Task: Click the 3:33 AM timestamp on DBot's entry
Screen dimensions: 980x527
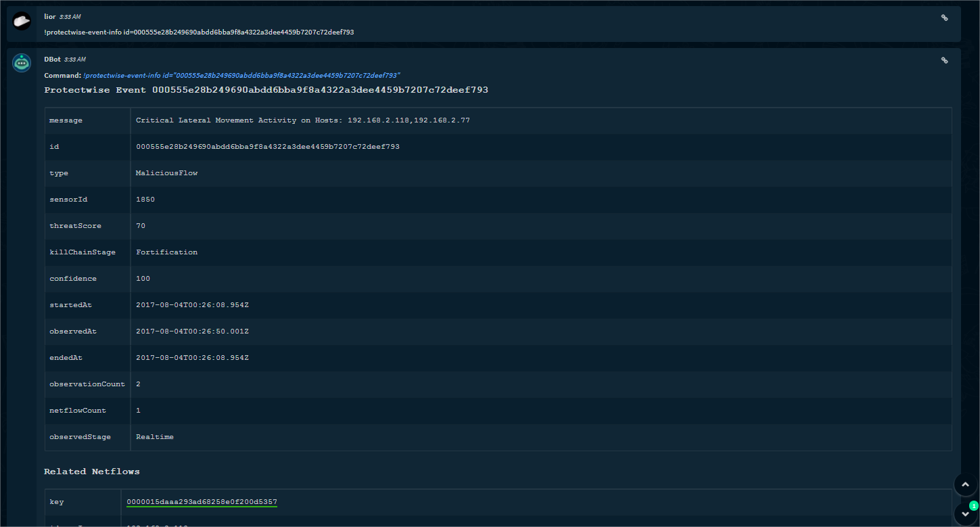Action: [x=74, y=60]
